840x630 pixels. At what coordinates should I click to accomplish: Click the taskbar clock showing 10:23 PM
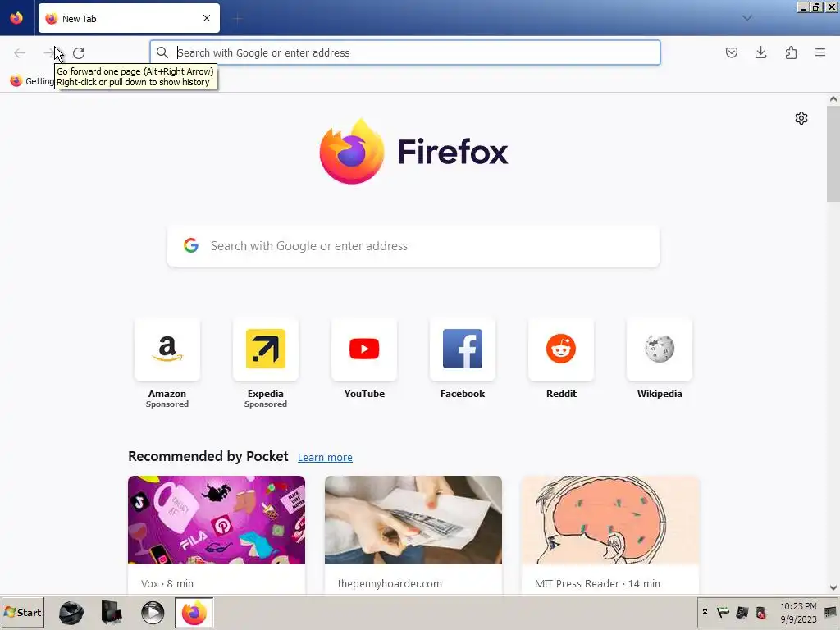point(798,612)
